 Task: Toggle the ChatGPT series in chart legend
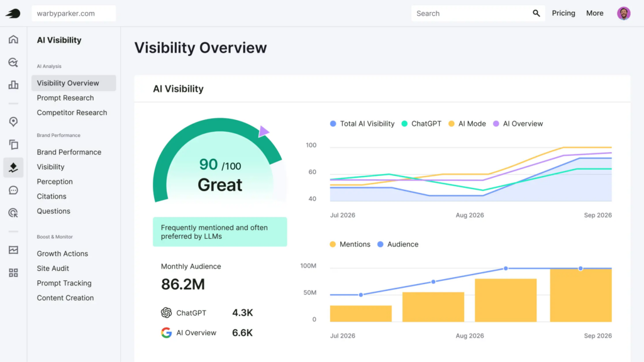pos(421,124)
